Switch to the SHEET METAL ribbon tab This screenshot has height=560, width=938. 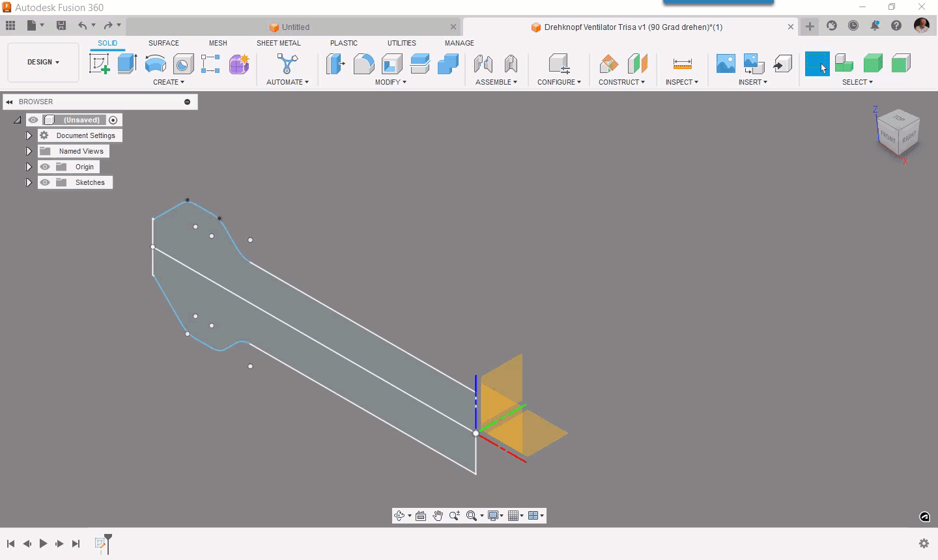(279, 43)
